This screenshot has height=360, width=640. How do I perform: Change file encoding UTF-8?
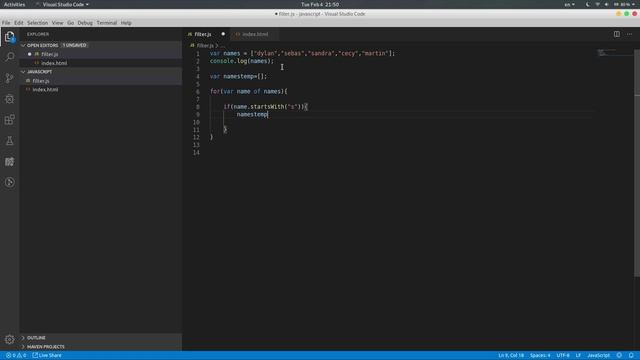point(563,356)
